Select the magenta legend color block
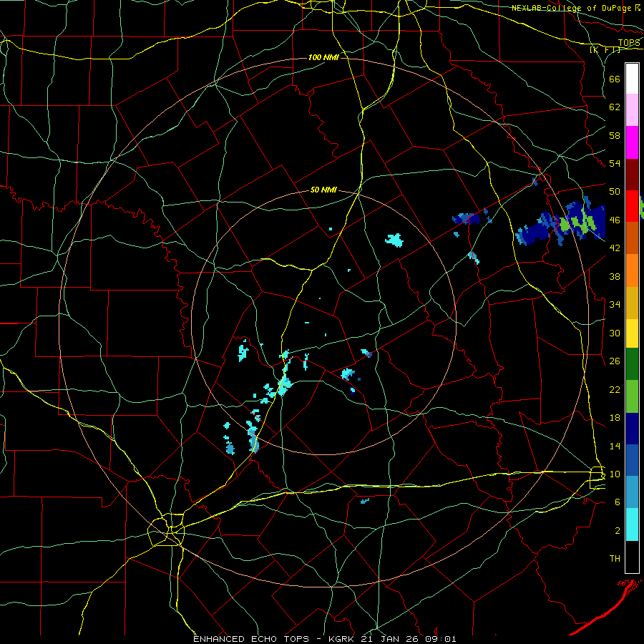The image size is (644, 644). [632, 142]
